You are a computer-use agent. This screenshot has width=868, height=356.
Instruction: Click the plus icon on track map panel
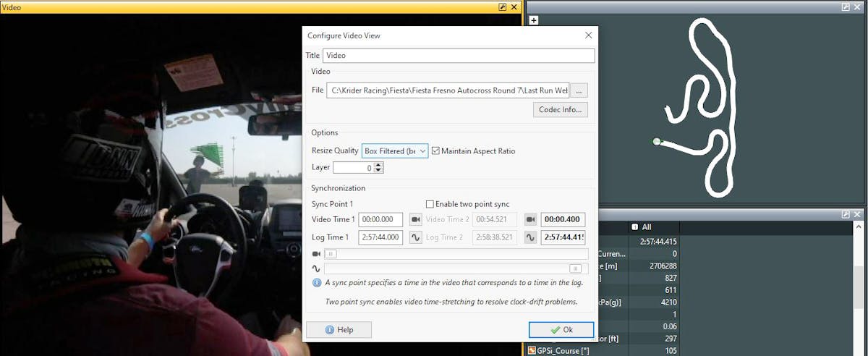point(534,20)
